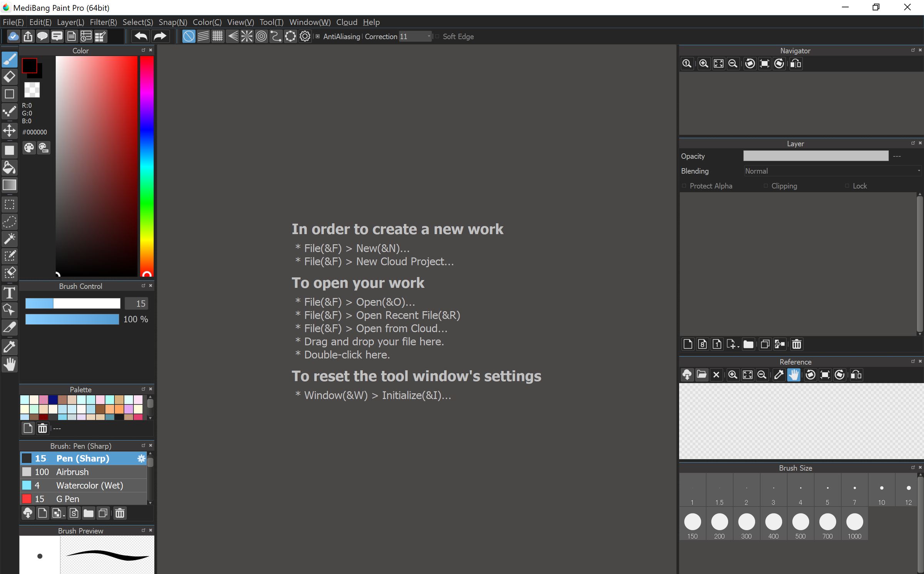Click zoom-in icon in Navigator panel

click(703, 64)
